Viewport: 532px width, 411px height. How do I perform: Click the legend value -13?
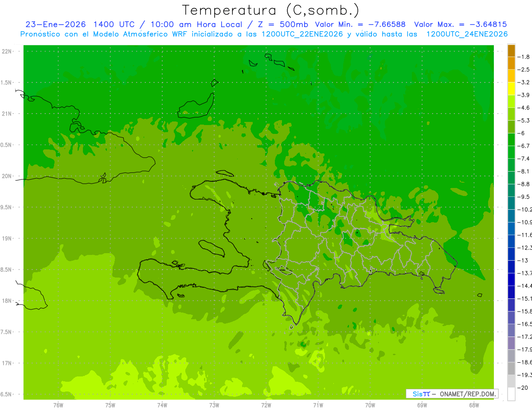pyautogui.click(x=523, y=260)
